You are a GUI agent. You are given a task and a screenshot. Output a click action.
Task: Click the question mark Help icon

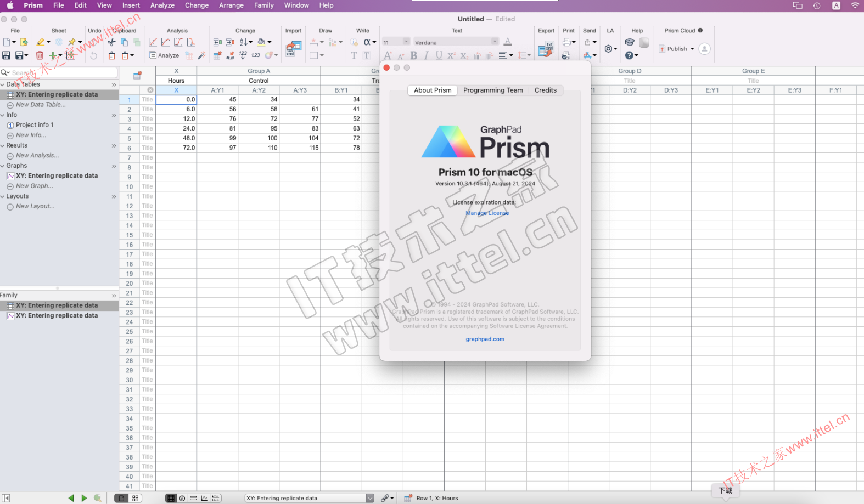pyautogui.click(x=629, y=55)
